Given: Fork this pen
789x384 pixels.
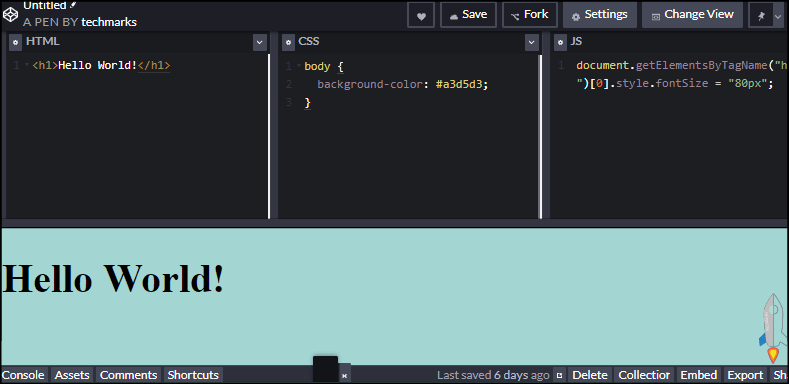Looking at the screenshot, I should (530, 15).
